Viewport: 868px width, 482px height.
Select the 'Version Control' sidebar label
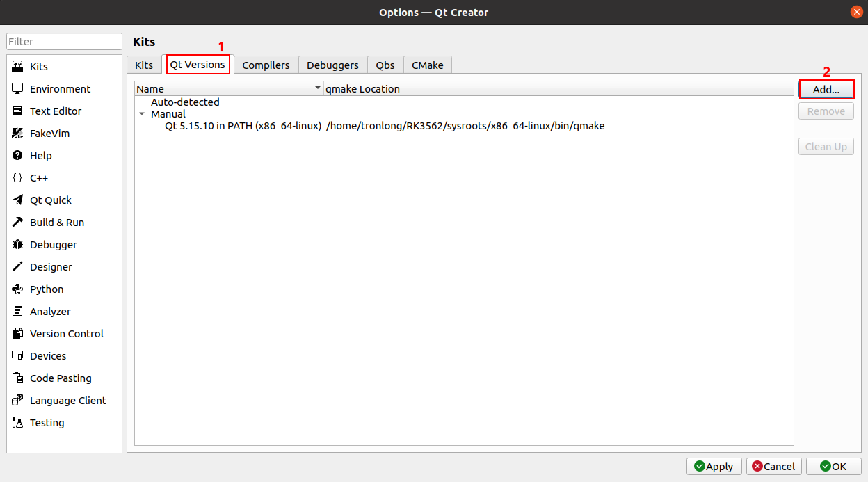tap(67, 334)
